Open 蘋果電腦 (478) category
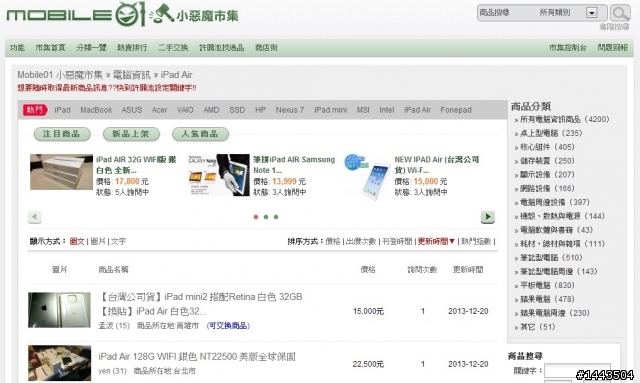 coord(547,299)
